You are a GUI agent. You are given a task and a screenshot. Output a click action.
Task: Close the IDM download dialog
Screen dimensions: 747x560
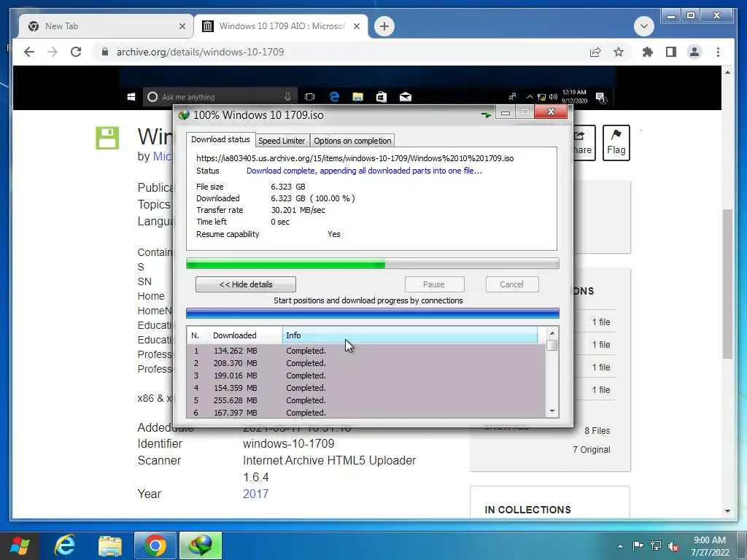point(551,112)
